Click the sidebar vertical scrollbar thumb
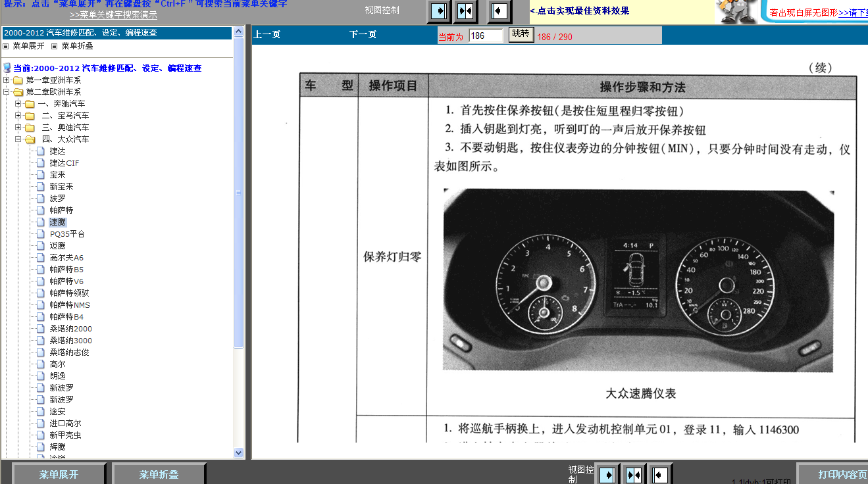868x484 pixels. (239, 192)
